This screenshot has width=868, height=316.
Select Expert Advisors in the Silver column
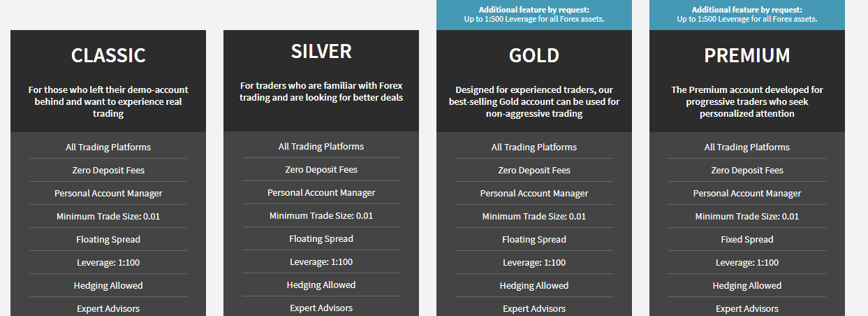321,308
